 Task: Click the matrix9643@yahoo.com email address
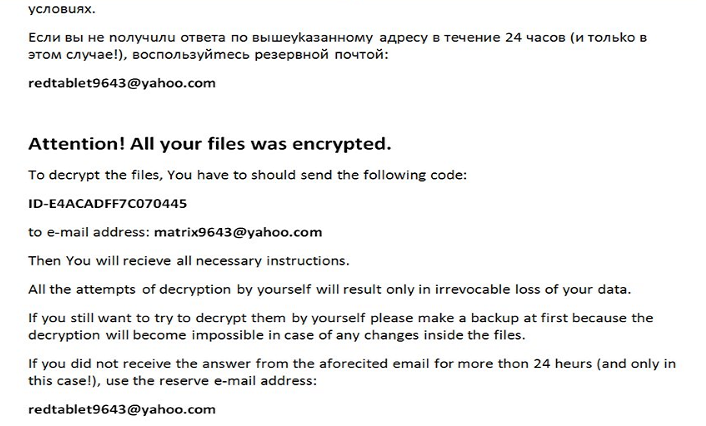click(x=238, y=232)
